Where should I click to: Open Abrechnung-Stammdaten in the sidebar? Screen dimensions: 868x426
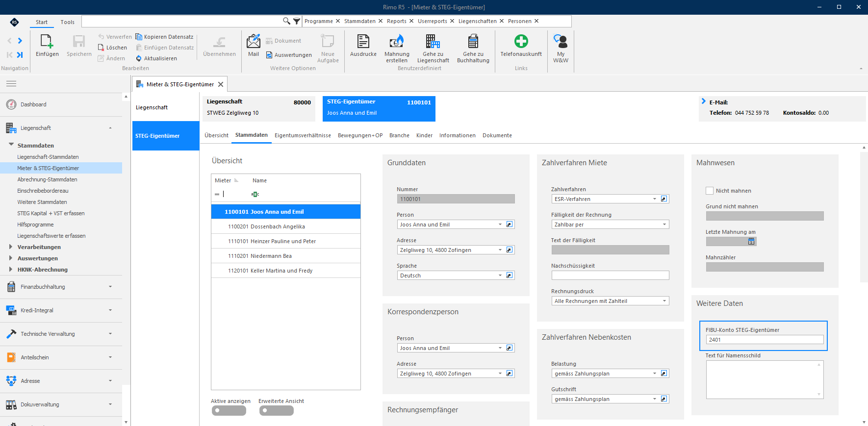[x=47, y=179]
